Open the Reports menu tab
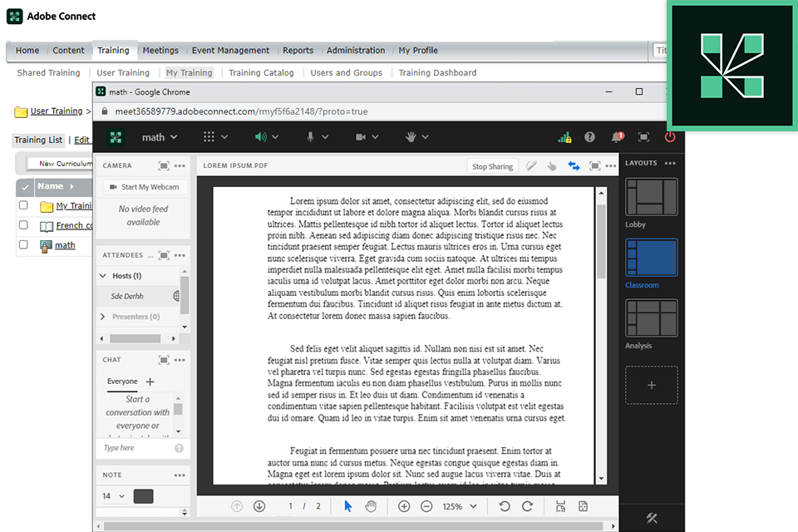The image size is (798, 532). [x=298, y=51]
